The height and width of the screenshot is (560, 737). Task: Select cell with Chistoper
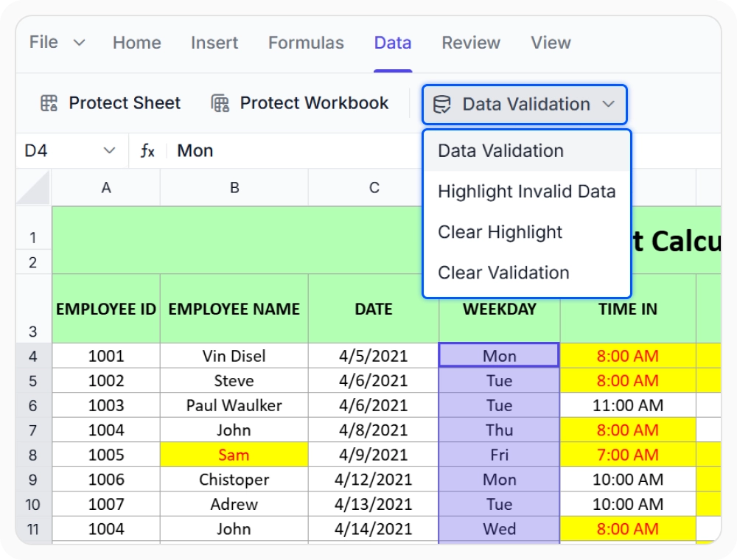tap(234, 480)
